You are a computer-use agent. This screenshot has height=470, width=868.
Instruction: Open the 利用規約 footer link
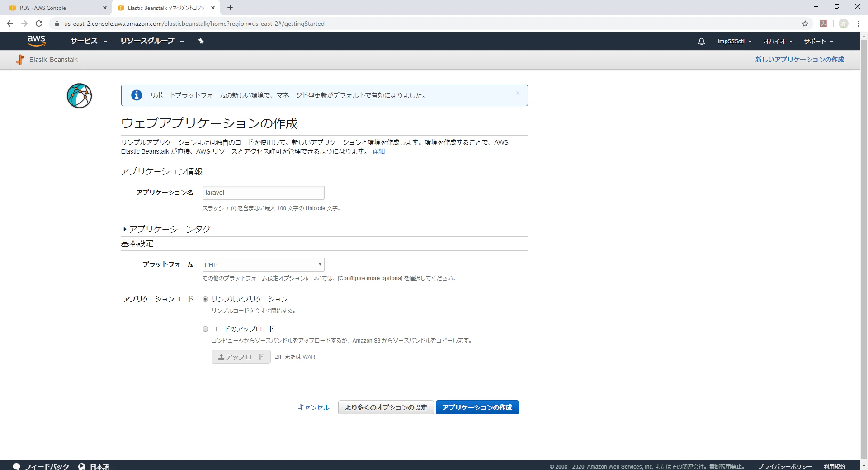tap(834, 466)
